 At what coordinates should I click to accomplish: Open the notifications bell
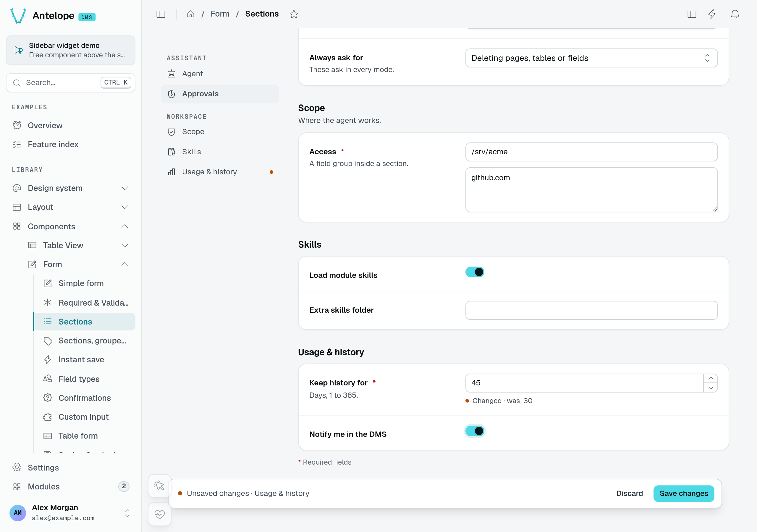pos(735,14)
